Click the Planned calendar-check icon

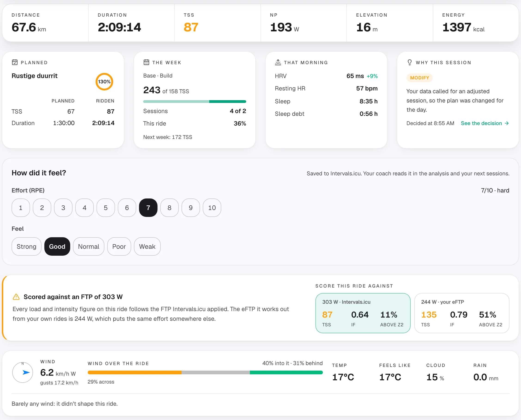(x=15, y=62)
